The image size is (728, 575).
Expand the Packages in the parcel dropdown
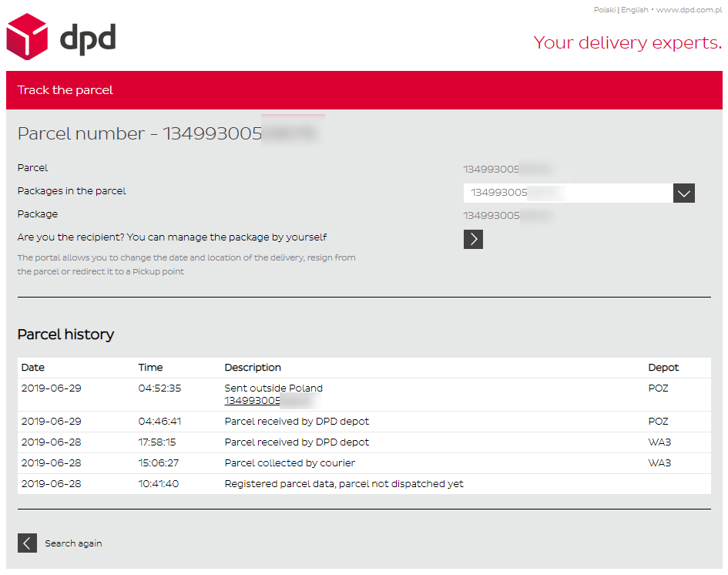point(683,193)
